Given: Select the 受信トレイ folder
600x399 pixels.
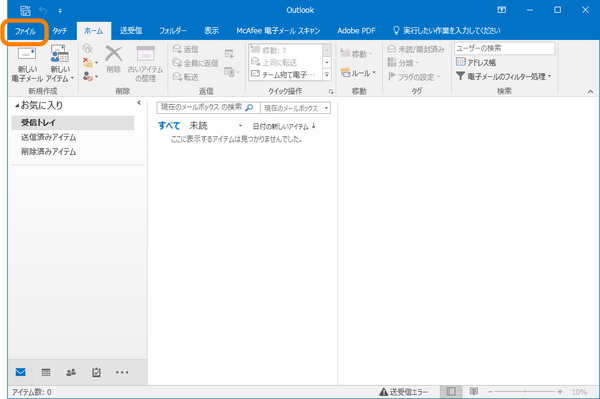Looking at the screenshot, I should tap(73, 122).
